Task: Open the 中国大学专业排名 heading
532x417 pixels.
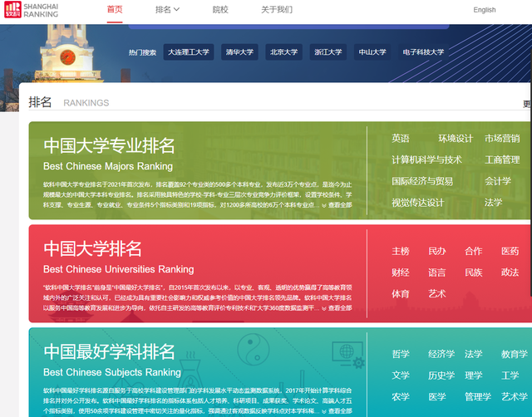Action: (109, 145)
